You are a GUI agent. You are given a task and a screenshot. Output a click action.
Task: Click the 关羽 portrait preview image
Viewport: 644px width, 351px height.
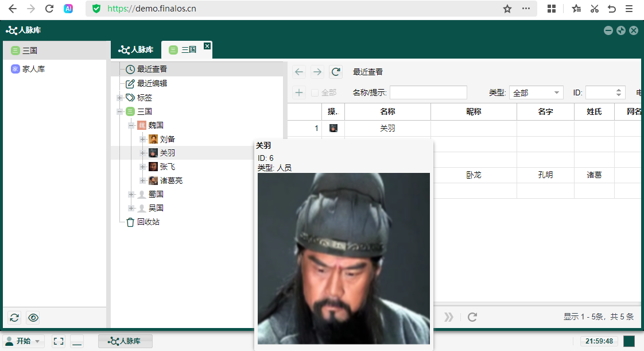(344, 259)
